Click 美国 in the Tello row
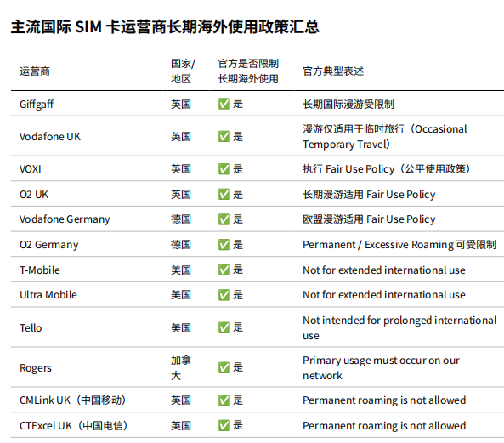The width and height of the screenshot is (504, 443). coord(181,328)
